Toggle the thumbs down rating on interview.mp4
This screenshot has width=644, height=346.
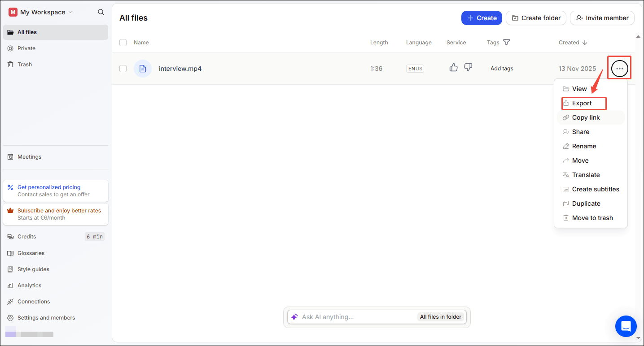click(468, 67)
